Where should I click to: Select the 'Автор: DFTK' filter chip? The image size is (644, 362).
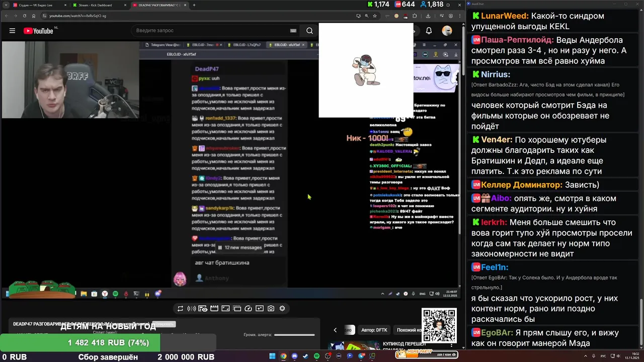click(374, 330)
